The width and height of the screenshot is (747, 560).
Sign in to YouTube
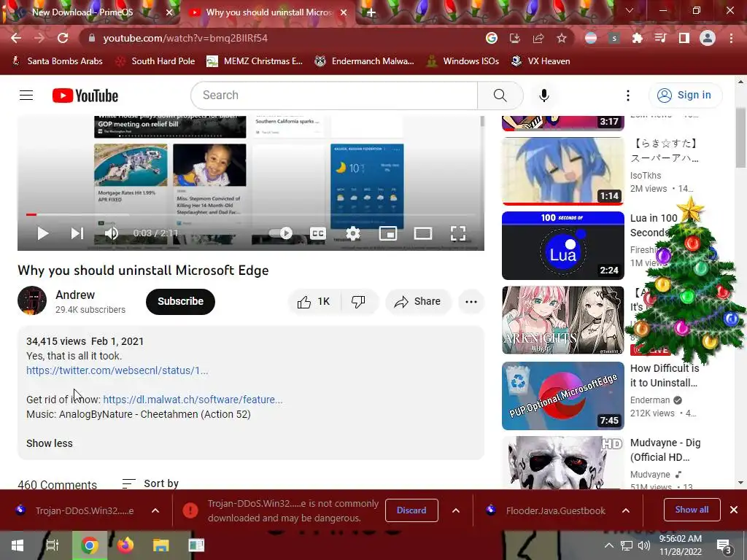point(686,96)
